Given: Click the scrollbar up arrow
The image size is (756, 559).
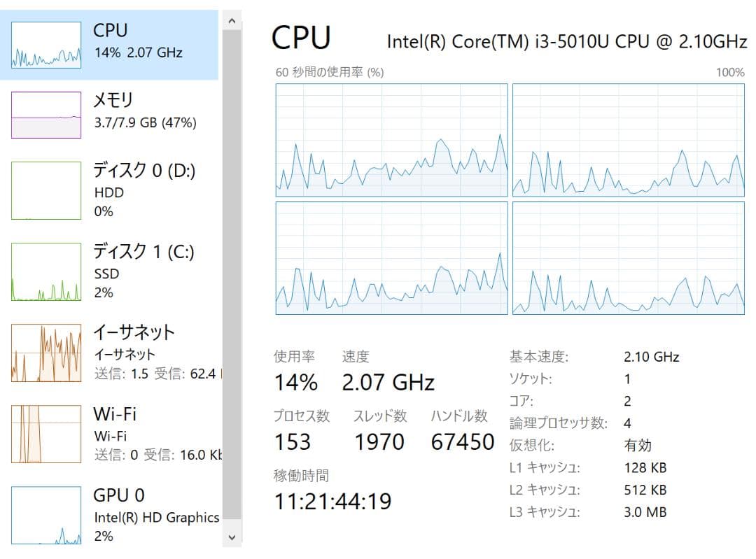Looking at the screenshot, I should pyautogui.click(x=232, y=20).
